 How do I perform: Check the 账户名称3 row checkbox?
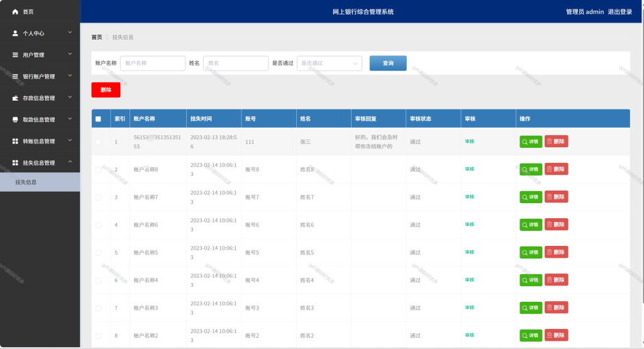98,308
